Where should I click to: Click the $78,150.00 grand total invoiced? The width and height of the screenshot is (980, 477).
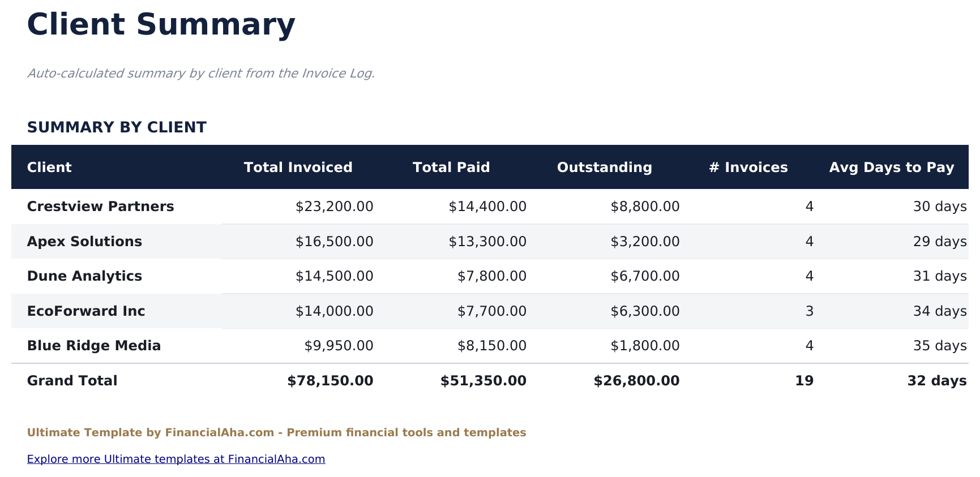(x=330, y=381)
